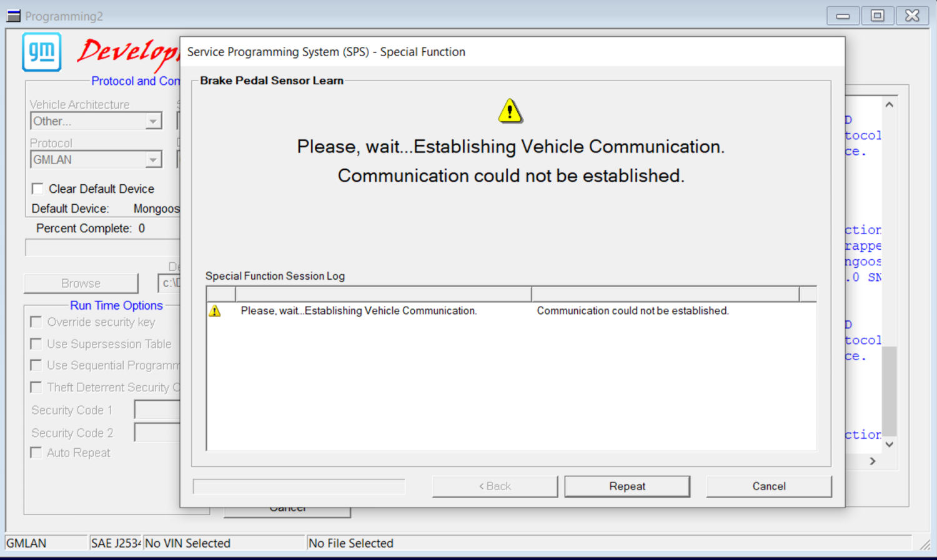
Task: Select the warning icon in session log row
Action: 215,311
